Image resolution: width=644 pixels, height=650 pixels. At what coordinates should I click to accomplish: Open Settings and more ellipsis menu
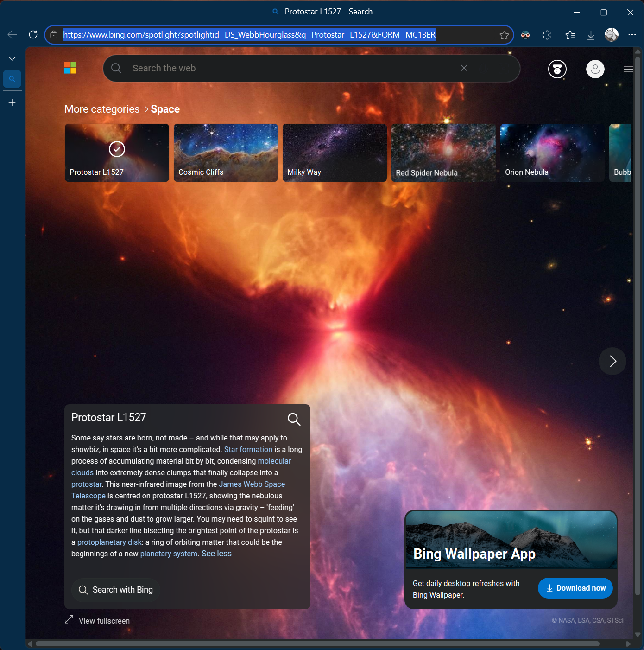pos(632,35)
